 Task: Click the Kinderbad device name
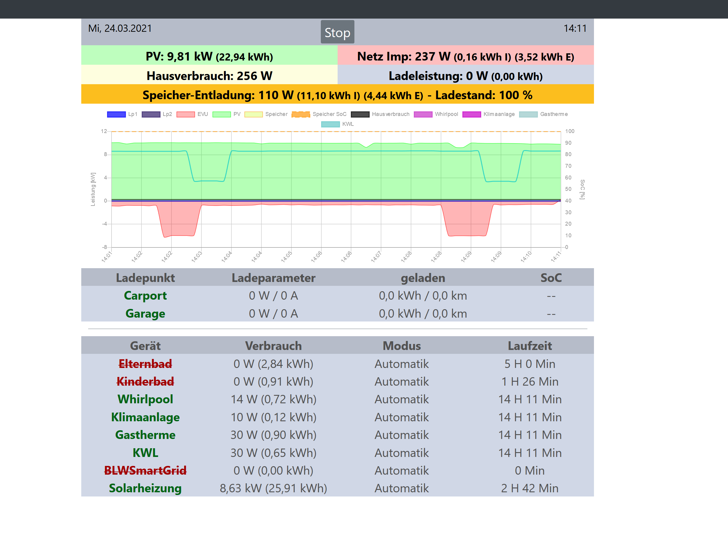[x=145, y=382]
